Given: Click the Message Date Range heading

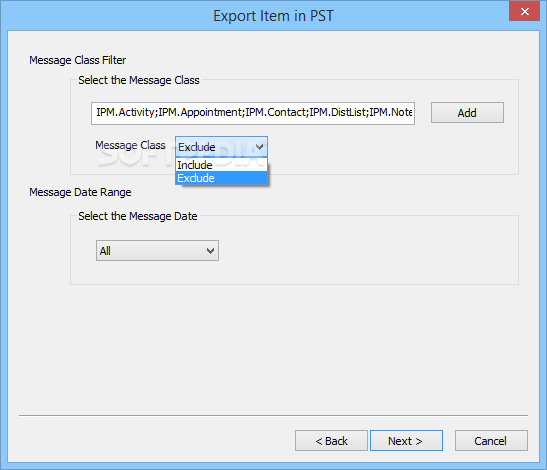Looking at the screenshot, I should tap(80, 192).
